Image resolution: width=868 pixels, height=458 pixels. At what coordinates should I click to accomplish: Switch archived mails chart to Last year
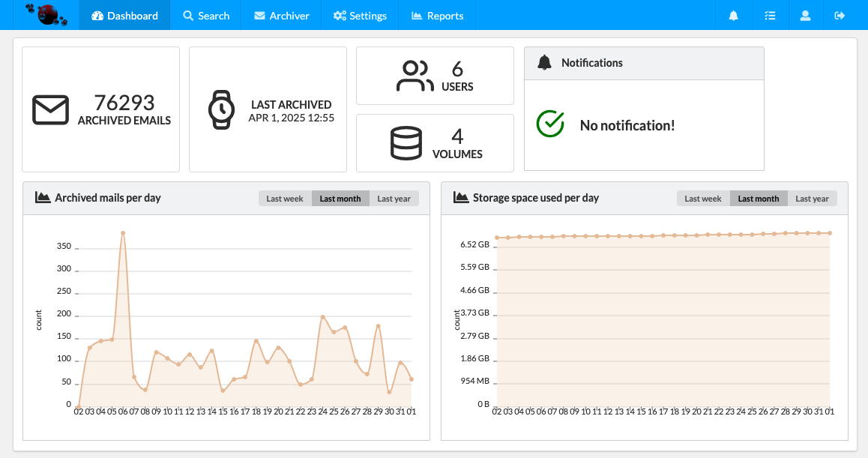(x=394, y=199)
